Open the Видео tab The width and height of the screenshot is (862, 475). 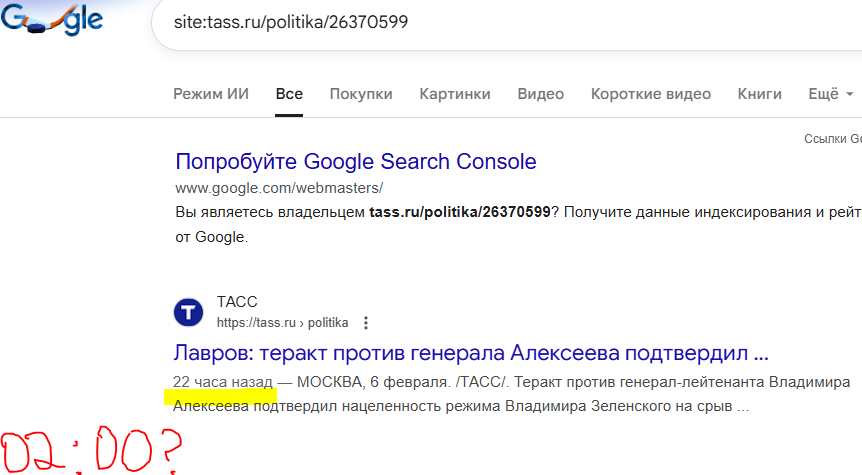pos(540,94)
